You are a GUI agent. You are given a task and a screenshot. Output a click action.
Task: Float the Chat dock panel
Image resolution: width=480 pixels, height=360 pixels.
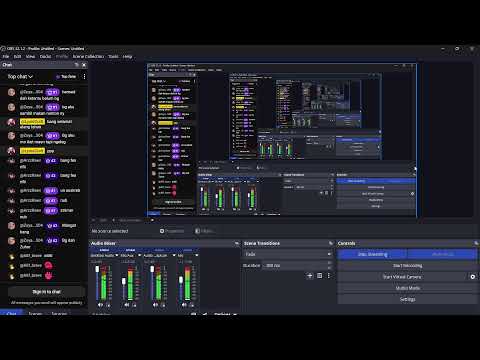[x=76, y=65]
